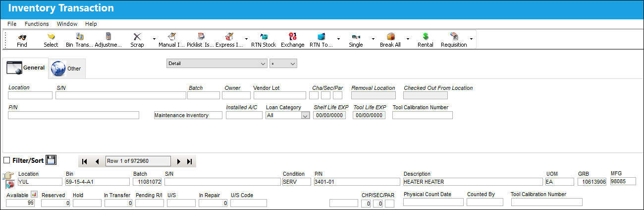Open the Manual Issue tool
The height and width of the screenshot is (210, 644).
coord(171,37)
